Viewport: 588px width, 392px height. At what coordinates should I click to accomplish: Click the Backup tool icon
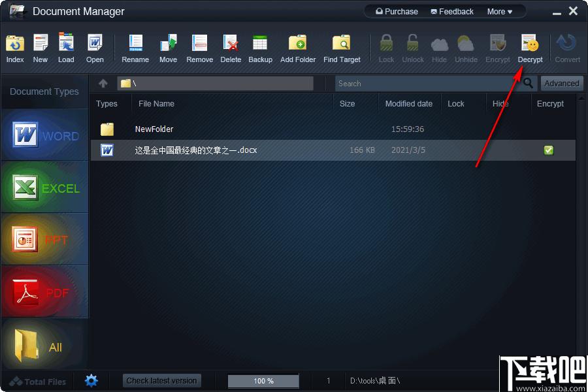coord(260,42)
